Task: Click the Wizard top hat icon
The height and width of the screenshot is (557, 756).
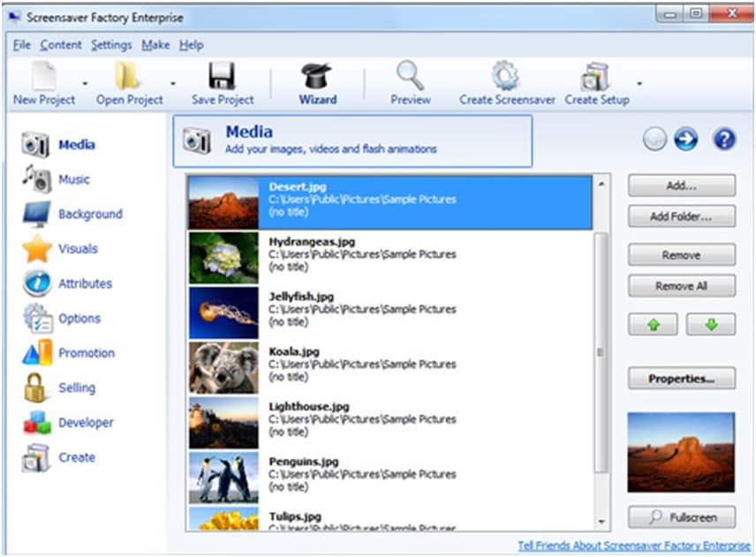Action: click(x=317, y=77)
